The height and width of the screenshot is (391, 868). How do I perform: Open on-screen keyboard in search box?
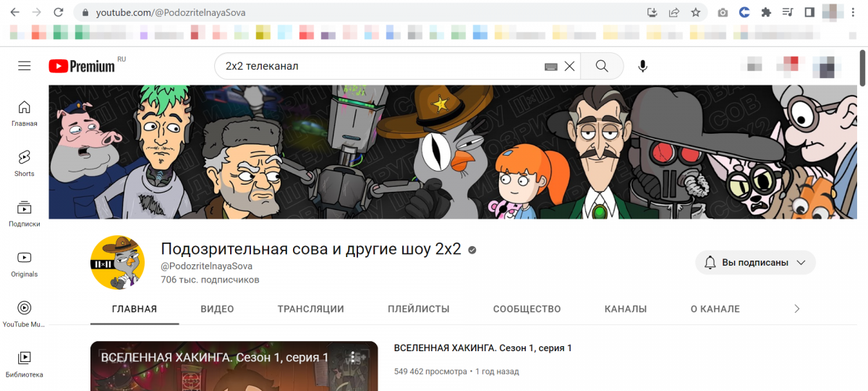point(551,67)
